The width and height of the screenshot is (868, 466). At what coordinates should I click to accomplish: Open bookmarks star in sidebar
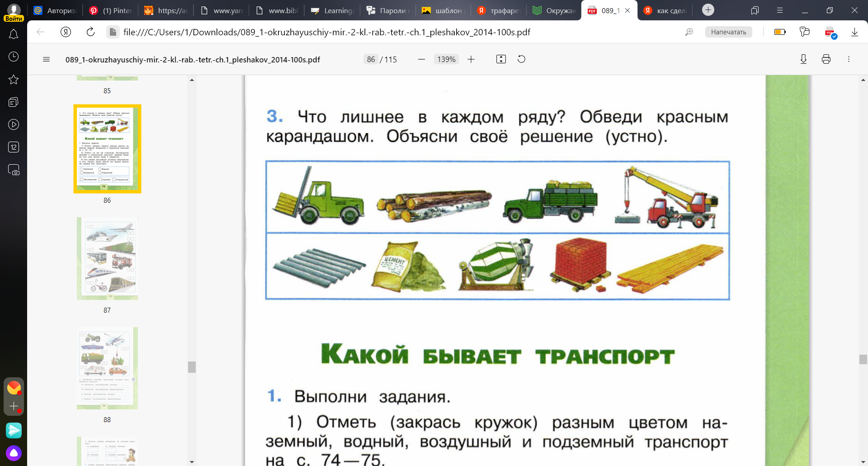click(x=14, y=79)
